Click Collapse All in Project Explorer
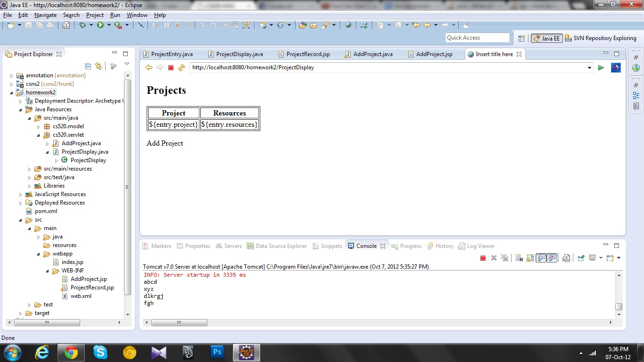The width and height of the screenshot is (644, 362). pyautogui.click(x=88, y=66)
